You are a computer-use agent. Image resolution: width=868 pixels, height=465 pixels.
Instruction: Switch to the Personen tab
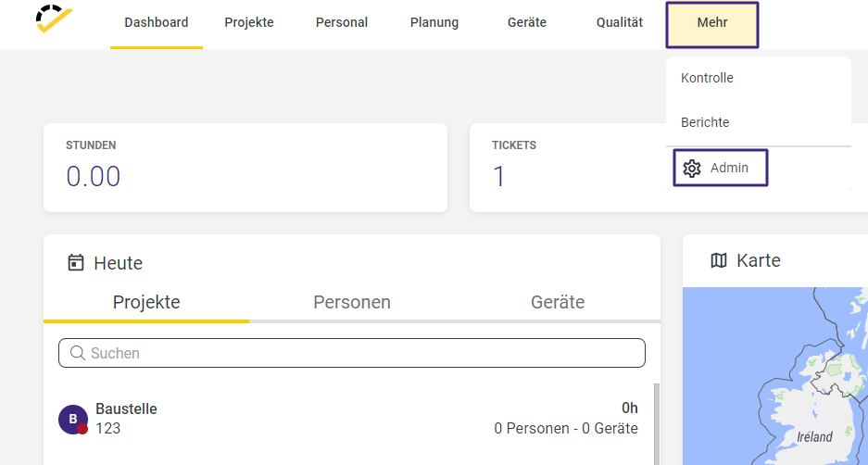tap(352, 302)
